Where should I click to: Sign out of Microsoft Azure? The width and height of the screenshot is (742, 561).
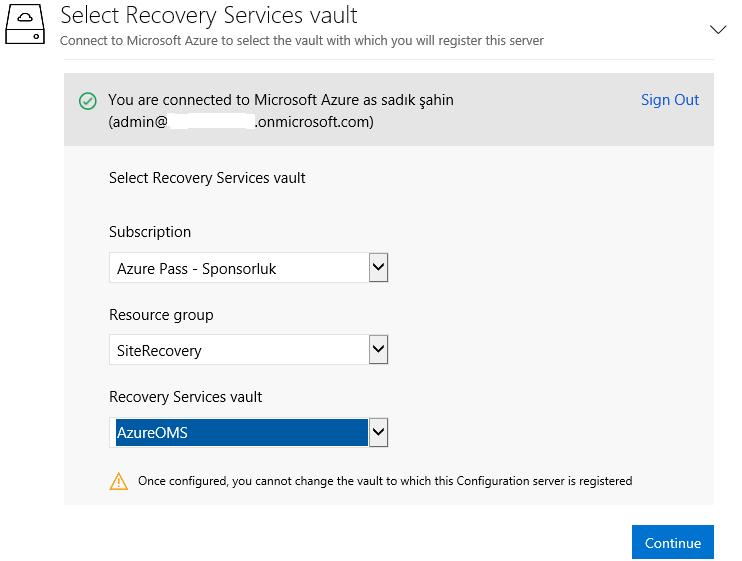[670, 100]
